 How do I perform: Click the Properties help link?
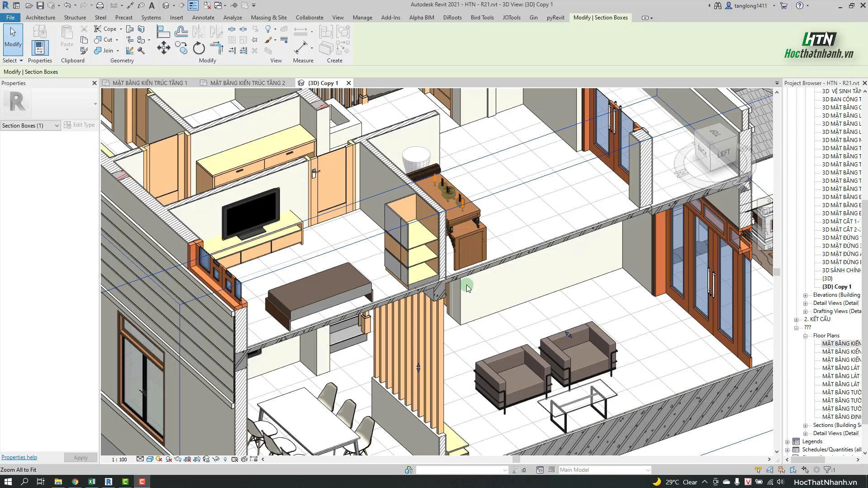19,457
